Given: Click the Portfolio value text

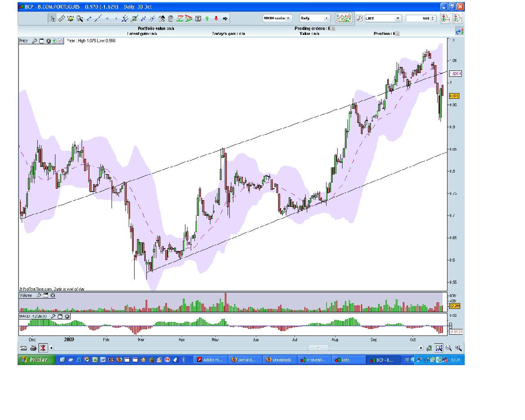Looking at the screenshot, I should (156, 28).
